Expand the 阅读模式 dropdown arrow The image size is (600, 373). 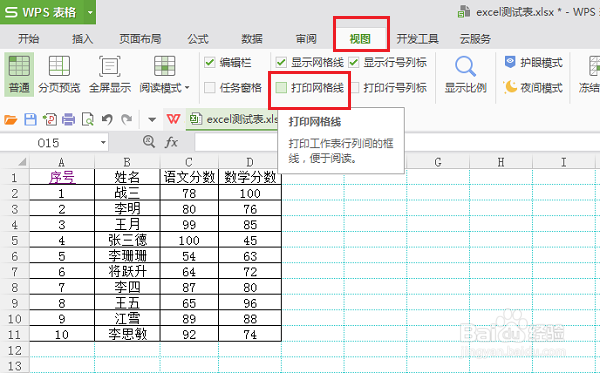coord(187,88)
